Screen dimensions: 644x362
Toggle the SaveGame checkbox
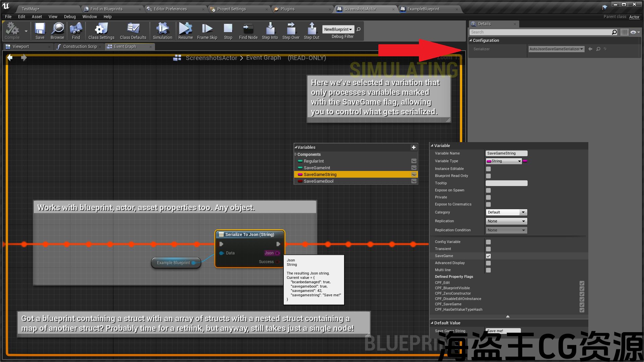[x=488, y=256]
